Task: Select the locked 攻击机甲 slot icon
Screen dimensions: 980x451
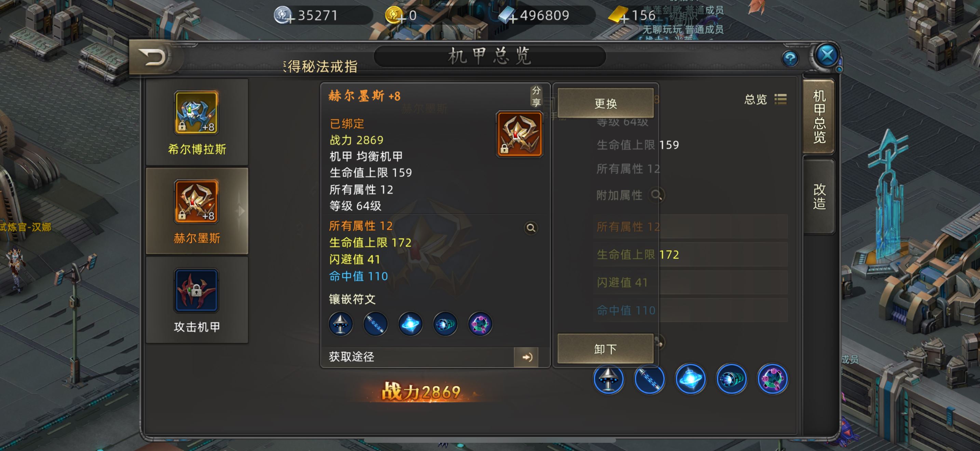Action: [196, 290]
